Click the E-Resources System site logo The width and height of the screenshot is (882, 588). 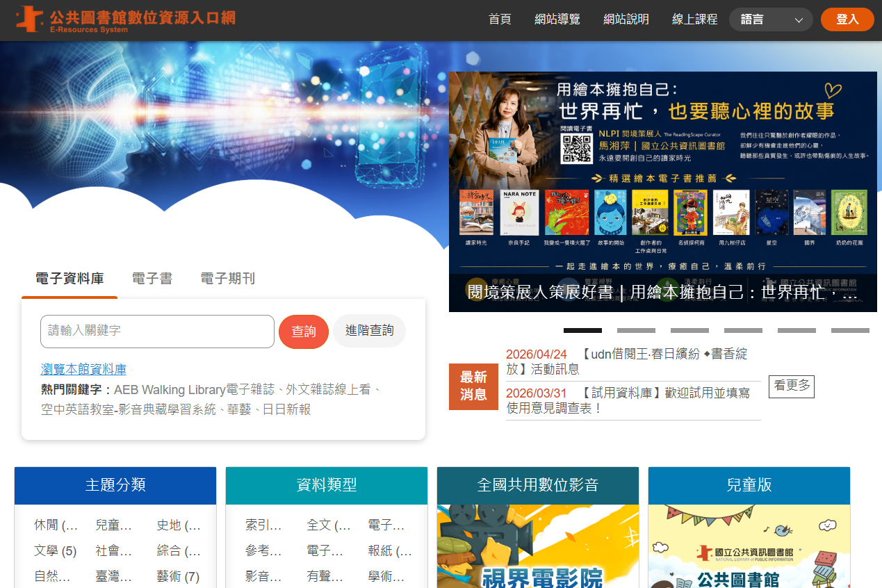click(126, 19)
